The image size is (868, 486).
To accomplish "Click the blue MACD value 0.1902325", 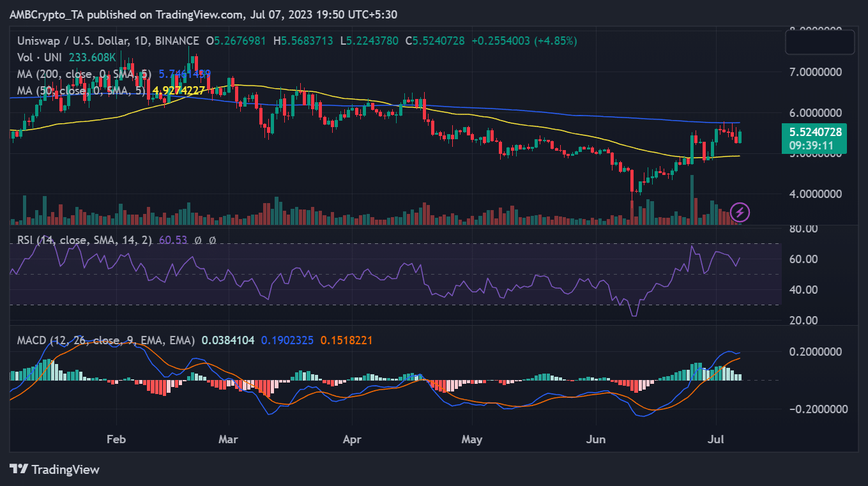I will [x=287, y=341].
